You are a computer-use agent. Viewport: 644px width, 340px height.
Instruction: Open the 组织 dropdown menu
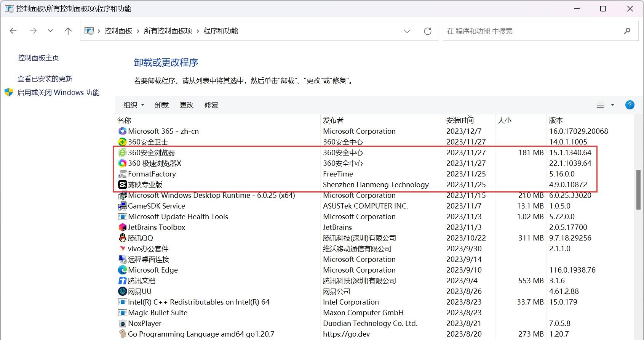[x=134, y=105]
